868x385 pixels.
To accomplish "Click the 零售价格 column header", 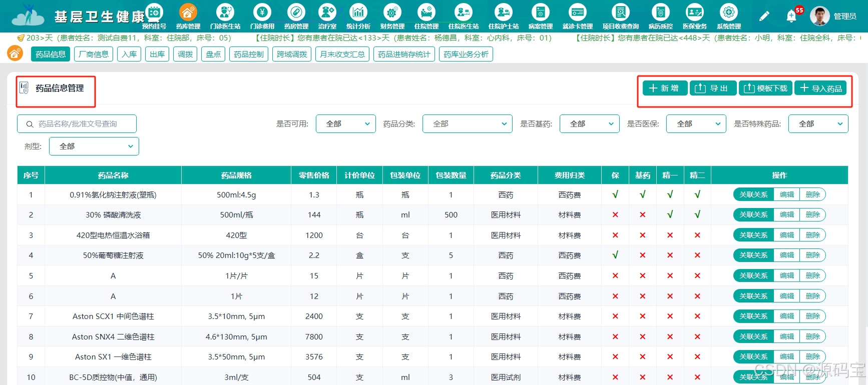I will (x=314, y=175).
